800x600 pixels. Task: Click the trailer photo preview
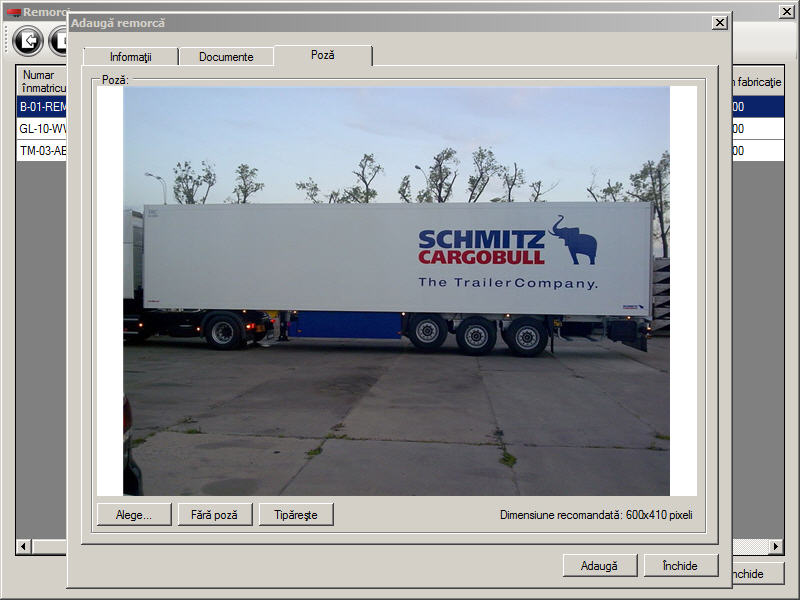(x=396, y=291)
